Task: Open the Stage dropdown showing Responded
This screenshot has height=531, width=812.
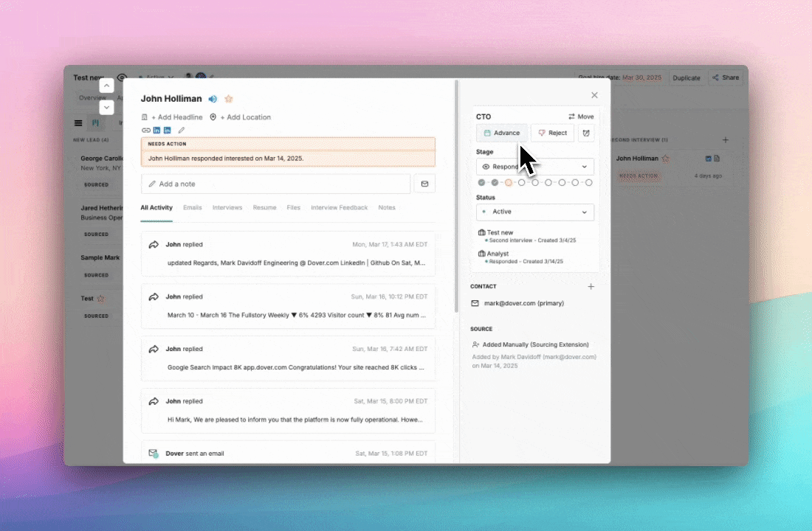Action: pyautogui.click(x=534, y=167)
